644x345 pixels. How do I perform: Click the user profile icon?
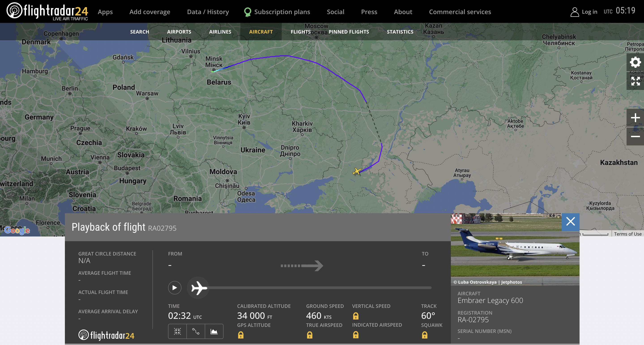pyautogui.click(x=574, y=12)
